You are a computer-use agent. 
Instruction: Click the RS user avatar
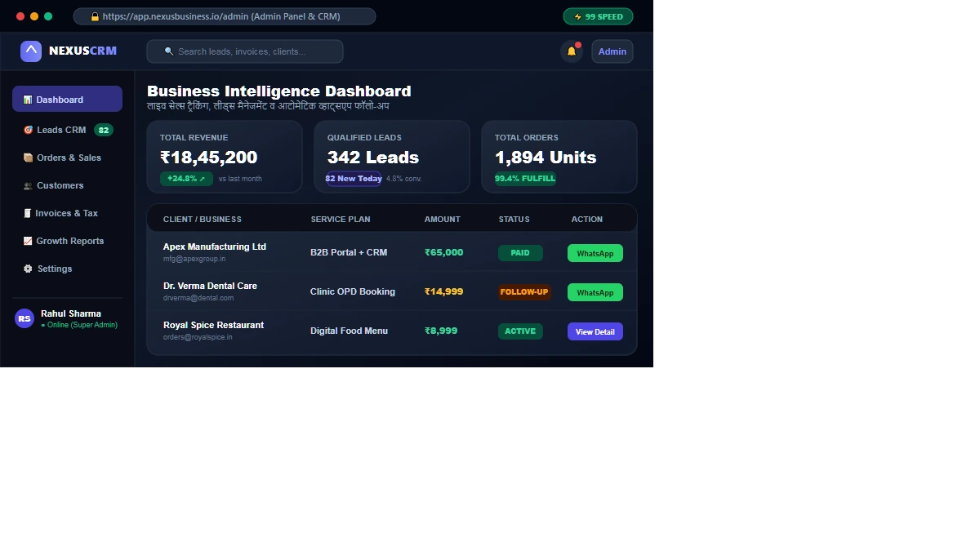pos(24,318)
